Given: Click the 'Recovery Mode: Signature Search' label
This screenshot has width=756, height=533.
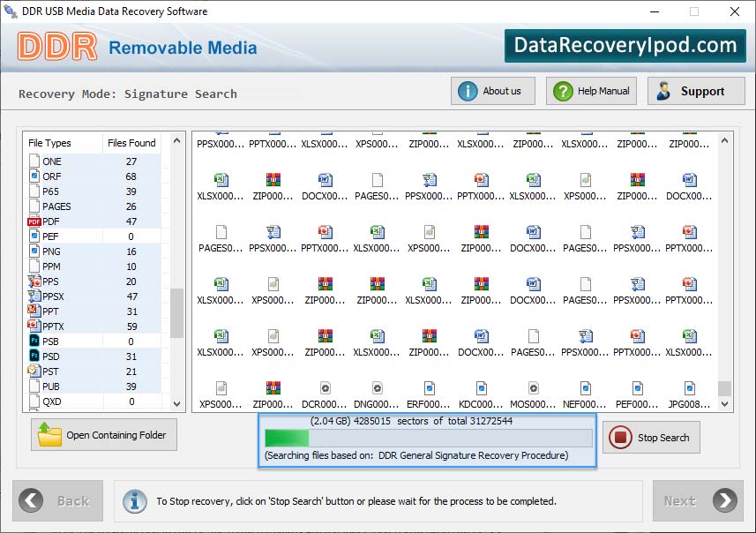Looking at the screenshot, I should [128, 94].
